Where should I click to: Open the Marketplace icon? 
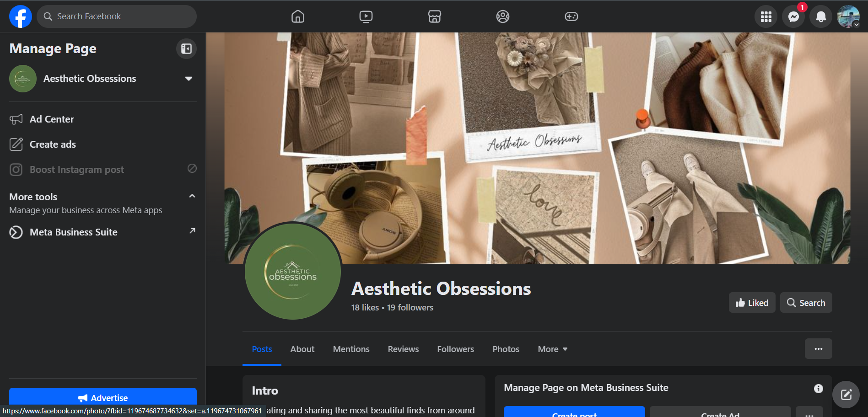(435, 16)
